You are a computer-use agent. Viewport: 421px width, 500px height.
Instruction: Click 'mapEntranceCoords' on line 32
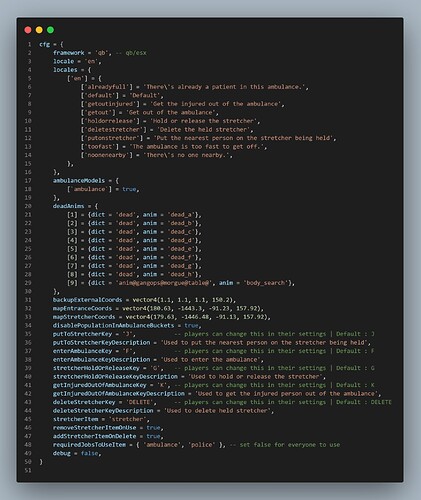pyautogui.click(x=82, y=308)
